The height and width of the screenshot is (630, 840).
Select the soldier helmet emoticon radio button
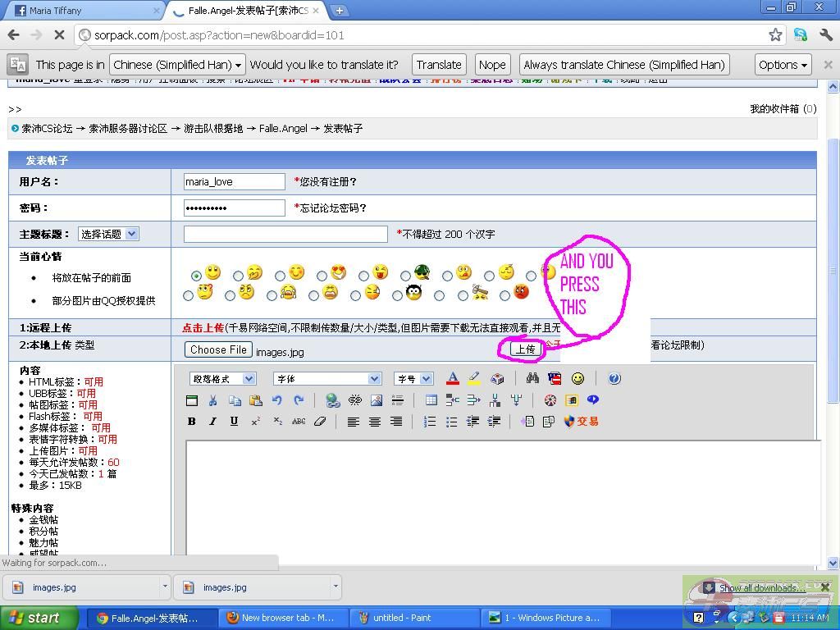click(405, 276)
